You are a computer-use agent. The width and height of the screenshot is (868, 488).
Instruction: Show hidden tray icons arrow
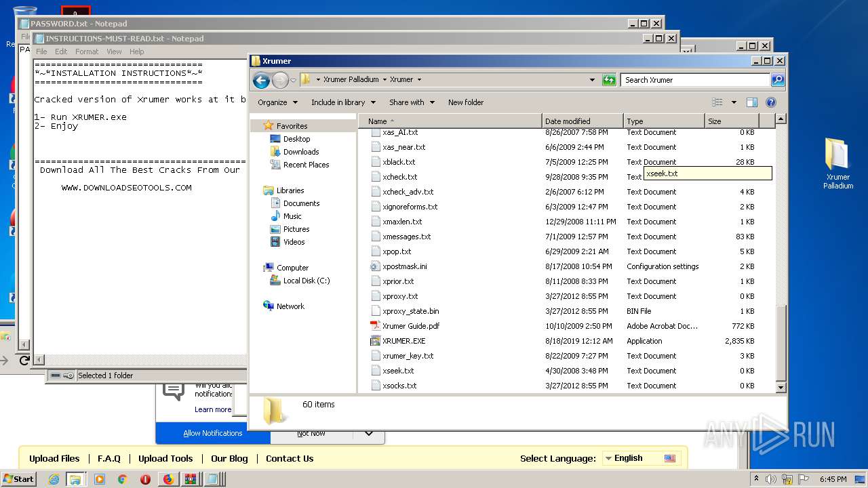click(x=756, y=479)
